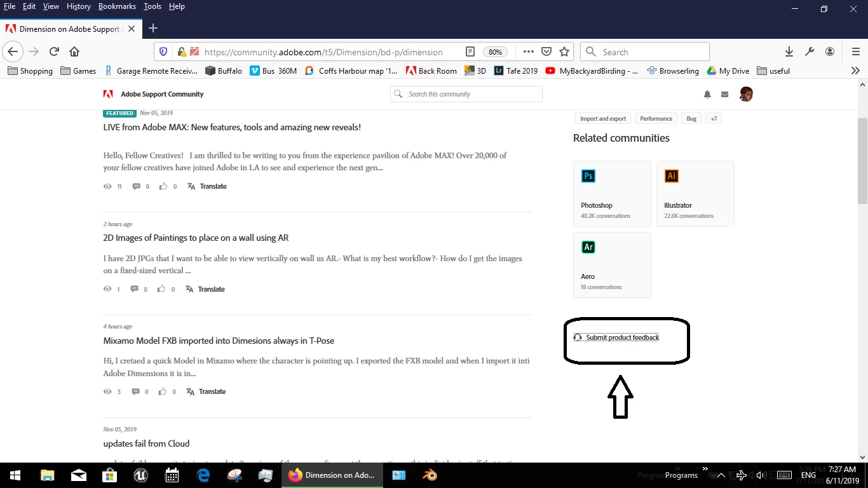Open View menu
Screen dimensions: 868x488
point(51,6)
